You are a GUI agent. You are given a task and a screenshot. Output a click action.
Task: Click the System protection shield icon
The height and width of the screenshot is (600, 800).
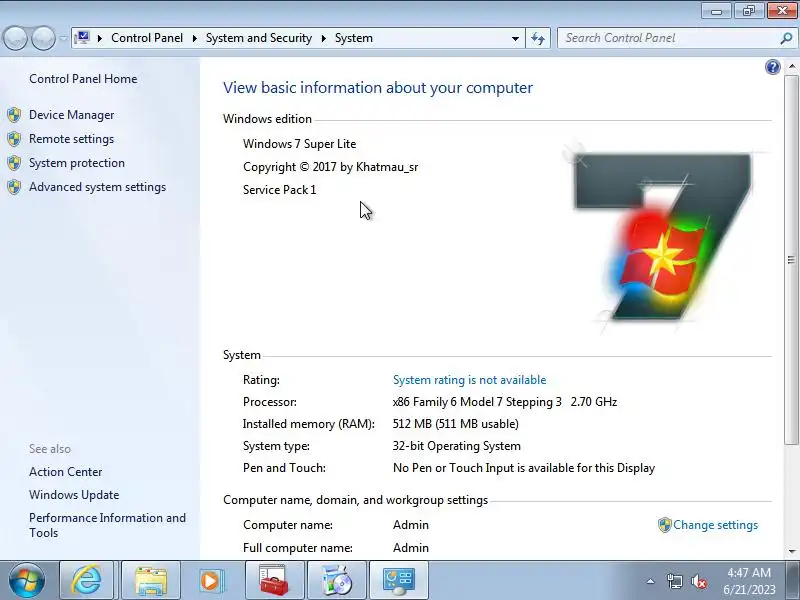click(x=14, y=163)
